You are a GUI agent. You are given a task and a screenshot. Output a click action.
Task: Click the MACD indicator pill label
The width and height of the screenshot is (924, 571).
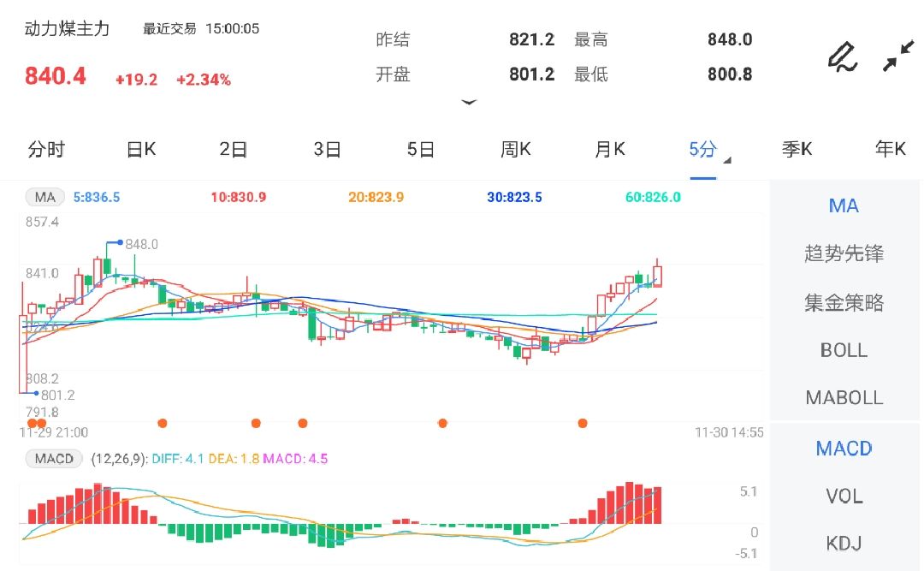coord(54,458)
